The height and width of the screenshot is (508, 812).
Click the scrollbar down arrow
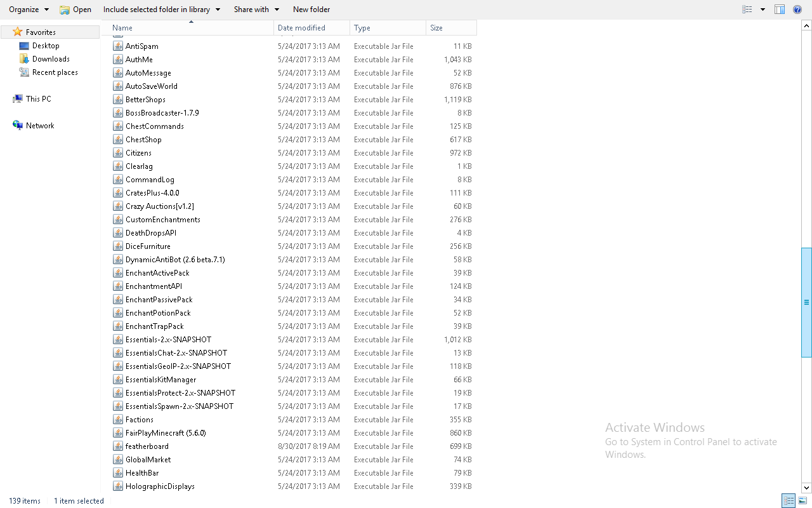point(807,488)
